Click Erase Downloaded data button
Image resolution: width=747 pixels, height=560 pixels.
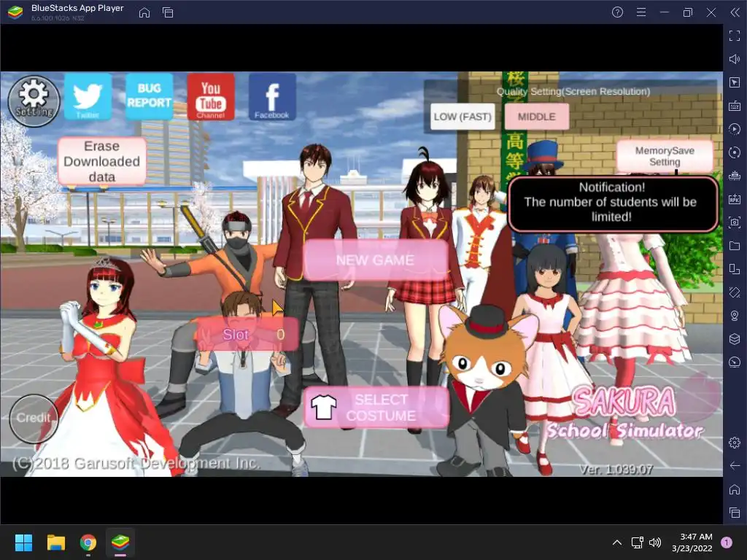click(x=102, y=161)
